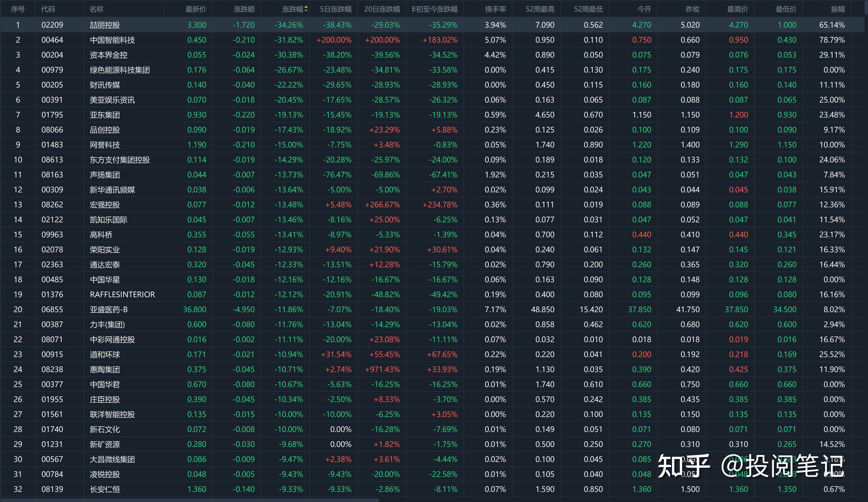The height and width of the screenshot is (502, 868).
Task: Click 惠陶集团 stock name
Action: [105, 370]
